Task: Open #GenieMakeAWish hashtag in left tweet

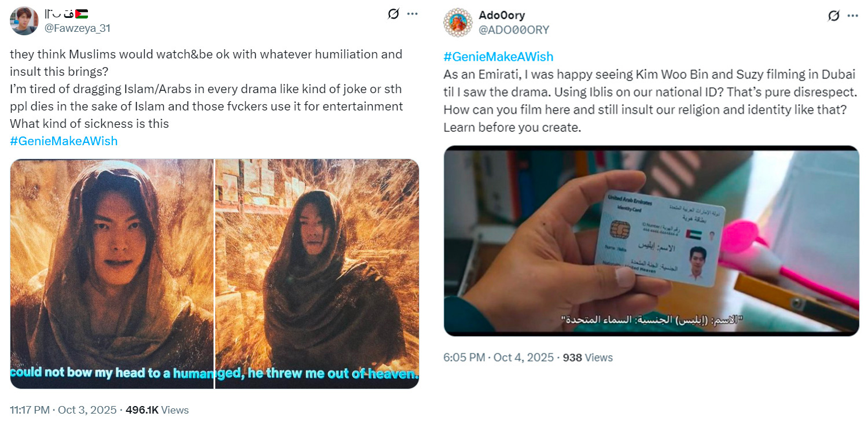Action: (64, 141)
